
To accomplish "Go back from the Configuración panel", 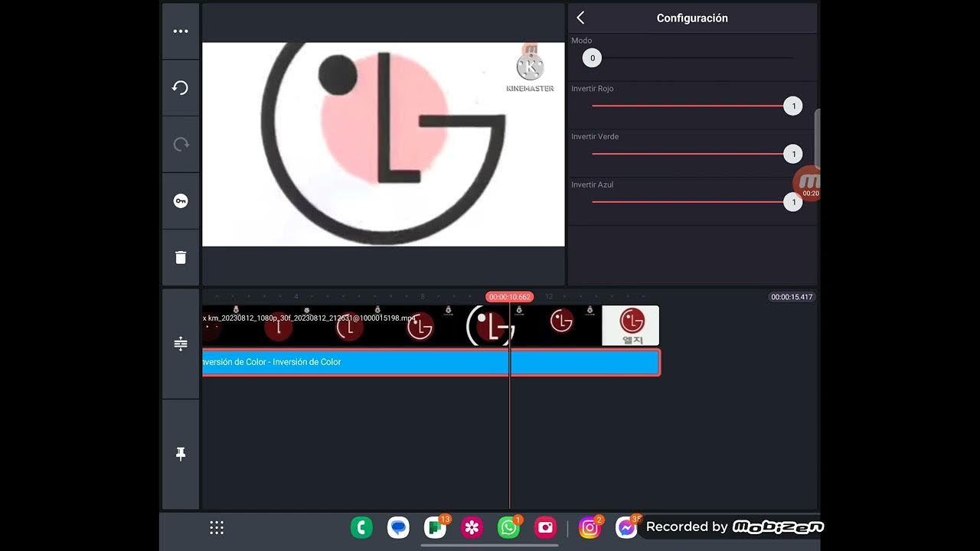I will pos(580,18).
